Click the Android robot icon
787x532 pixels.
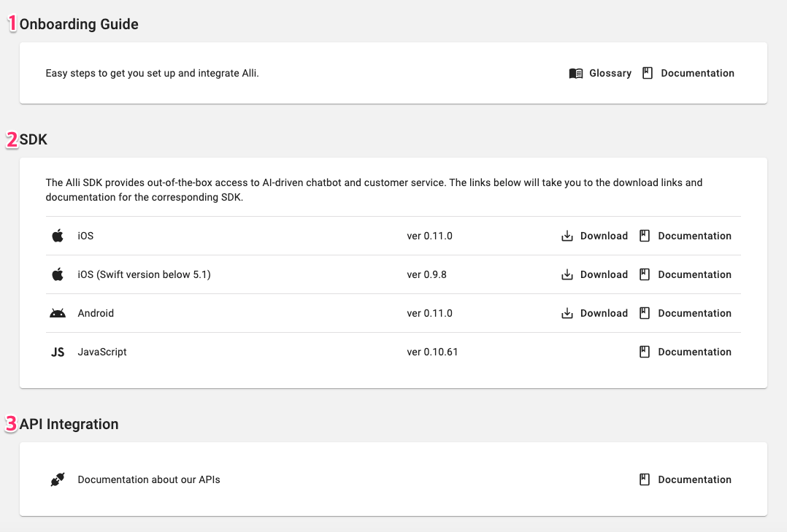[x=58, y=314]
